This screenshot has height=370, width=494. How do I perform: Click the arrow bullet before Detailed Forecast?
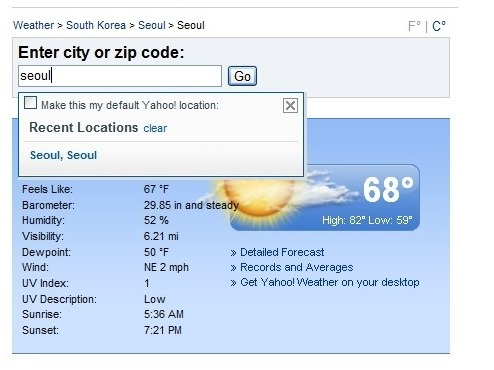pos(233,253)
